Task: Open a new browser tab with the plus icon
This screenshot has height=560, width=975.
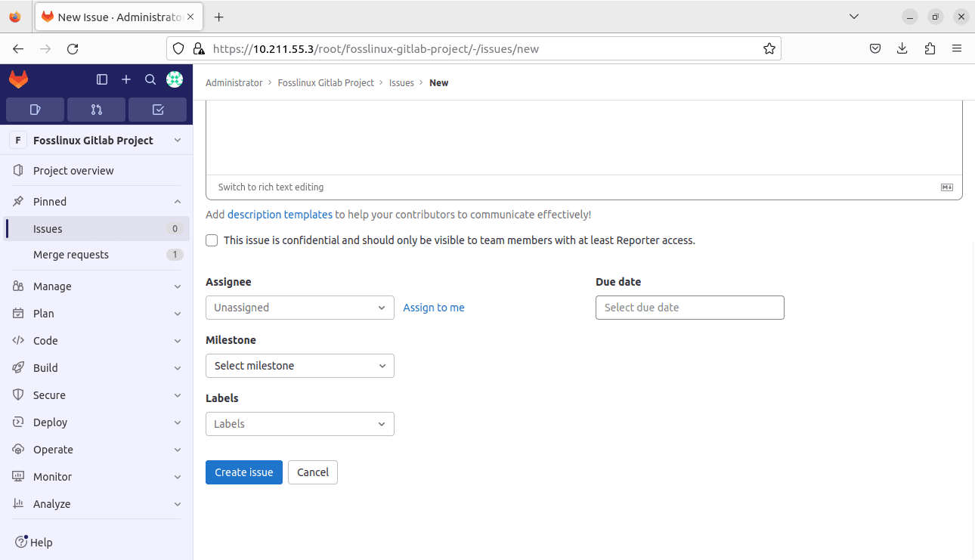Action: pyautogui.click(x=219, y=17)
